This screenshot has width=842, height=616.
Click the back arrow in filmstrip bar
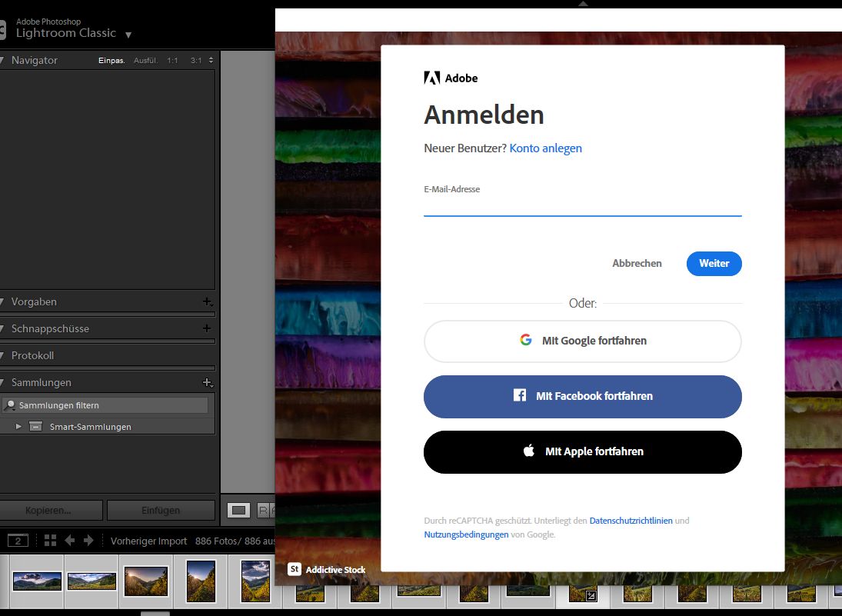(x=69, y=541)
